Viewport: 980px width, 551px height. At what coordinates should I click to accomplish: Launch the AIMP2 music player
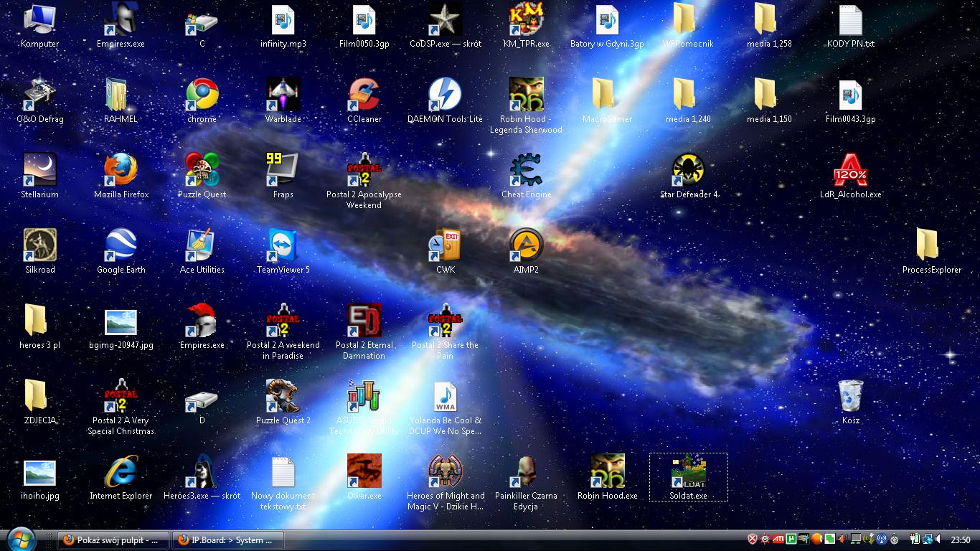click(x=526, y=252)
